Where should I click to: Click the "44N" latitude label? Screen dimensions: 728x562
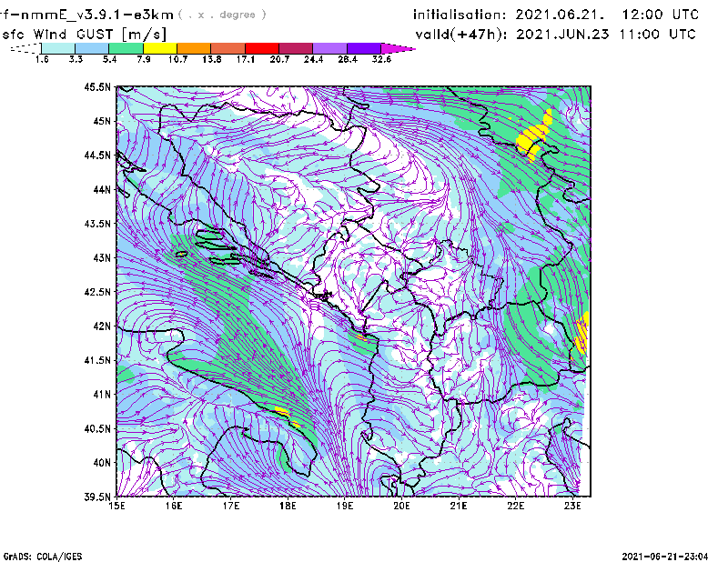pos(102,189)
